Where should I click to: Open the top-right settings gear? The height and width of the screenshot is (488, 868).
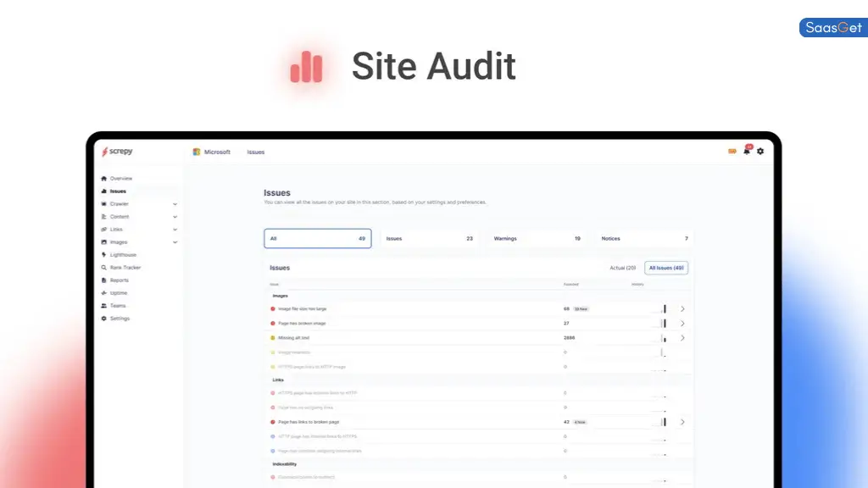(x=760, y=151)
